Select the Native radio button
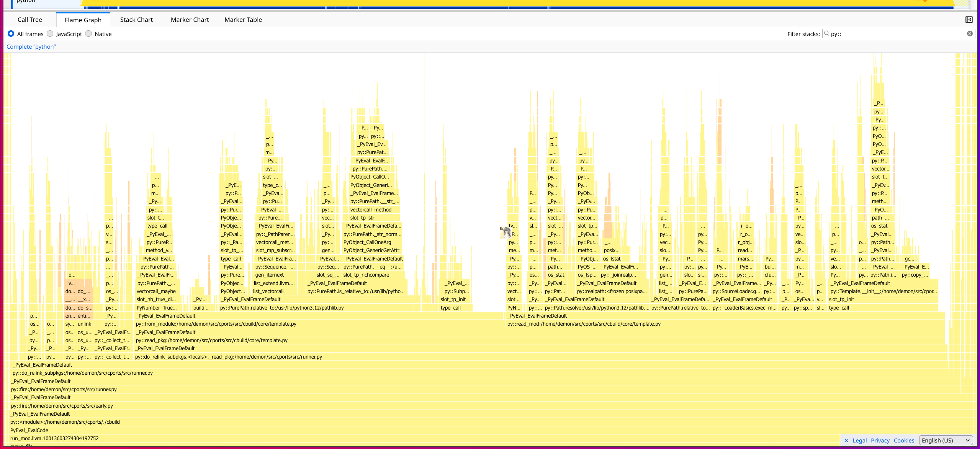Screen dimensions: 980x449 point(89,34)
